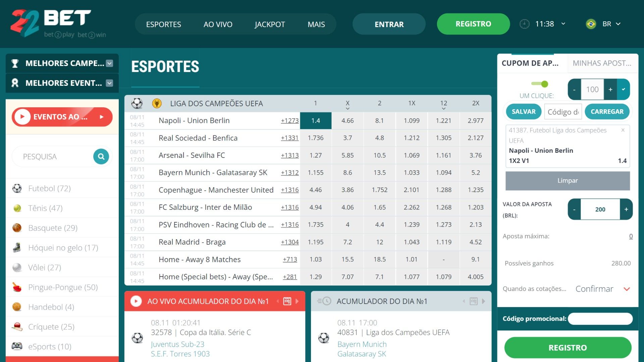
Task: Click the Brazil flag language icon
Action: point(591,24)
